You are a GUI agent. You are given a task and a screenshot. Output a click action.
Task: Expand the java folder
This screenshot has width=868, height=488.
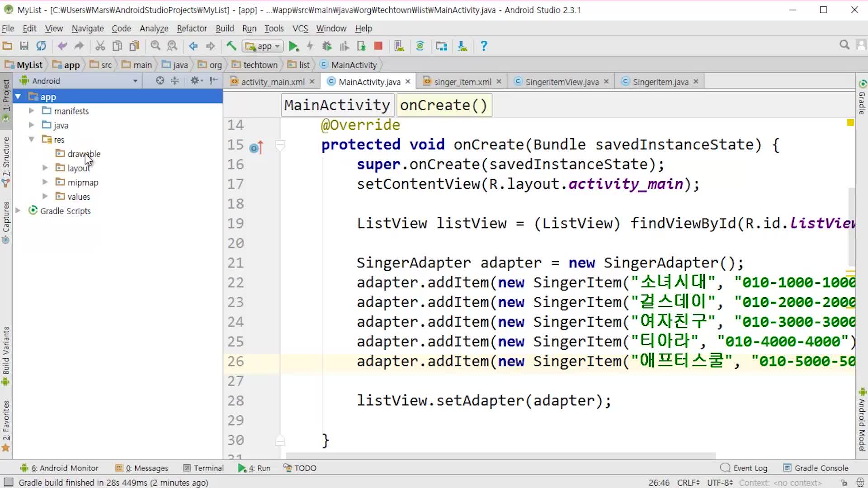(x=31, y=125)
